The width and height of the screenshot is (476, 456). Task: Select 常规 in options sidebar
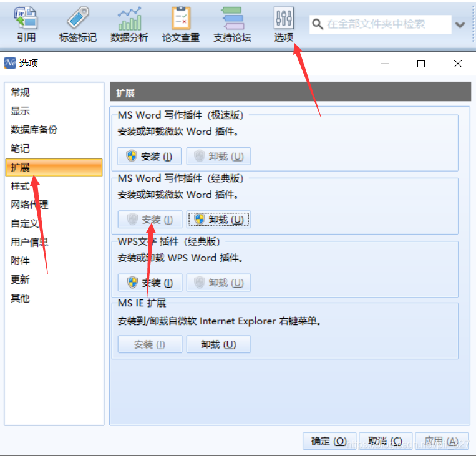tap(54, 92)
